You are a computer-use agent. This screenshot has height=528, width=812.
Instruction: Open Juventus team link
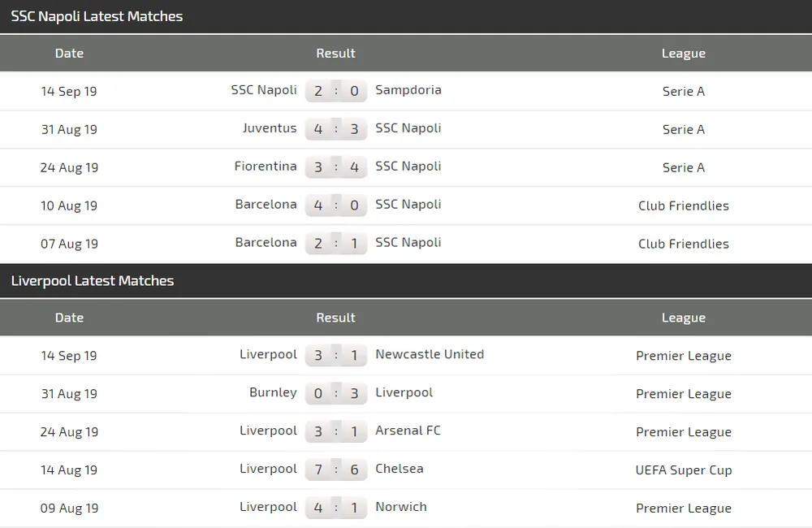pyautogui.click(x=270, y=128)
